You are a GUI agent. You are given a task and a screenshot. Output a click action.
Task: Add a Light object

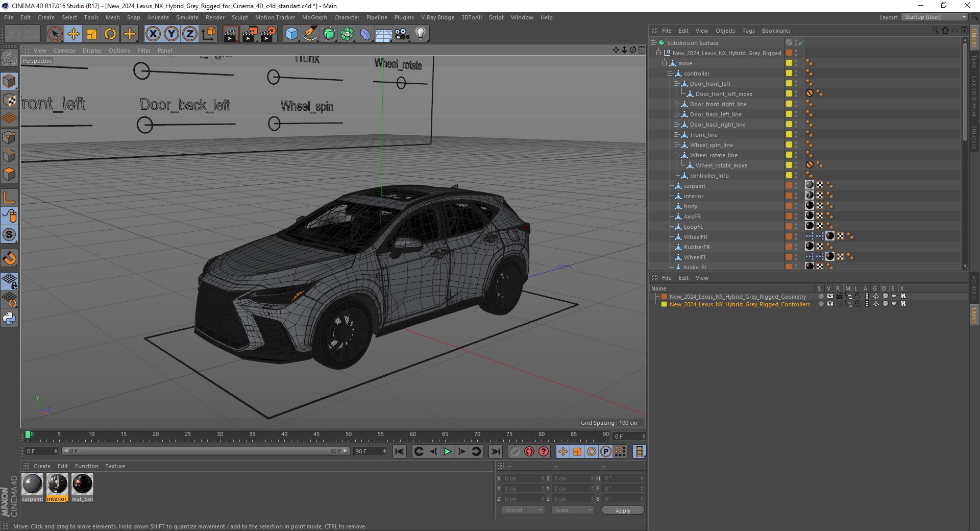[421, 34]
